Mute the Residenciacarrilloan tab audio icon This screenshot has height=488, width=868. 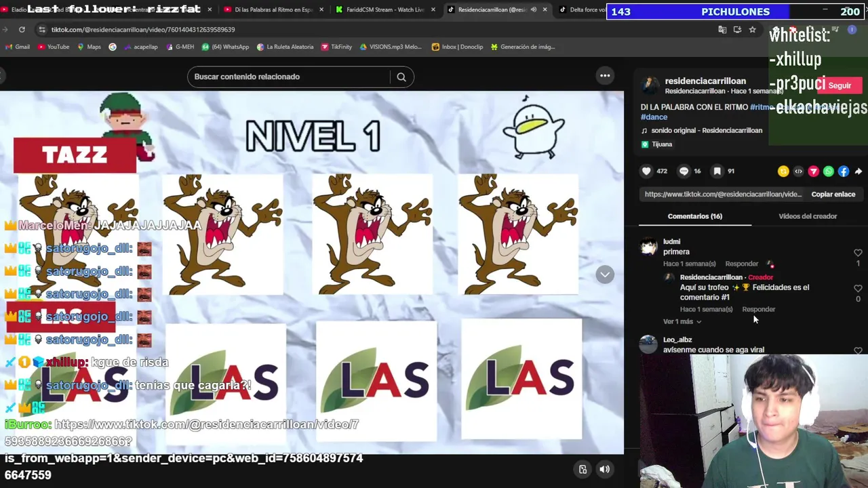[x=534, y=9]
